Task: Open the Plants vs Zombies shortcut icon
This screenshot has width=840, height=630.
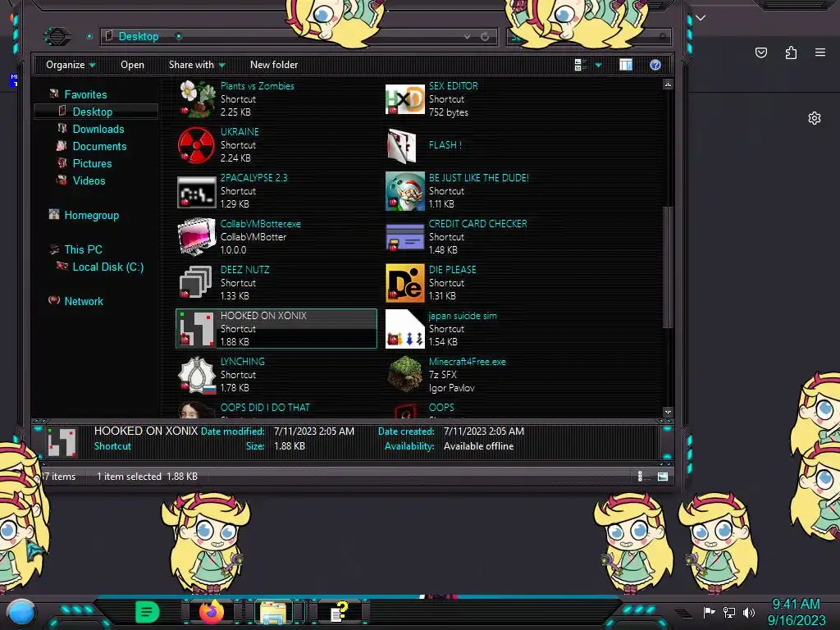Action: point(196,99)
